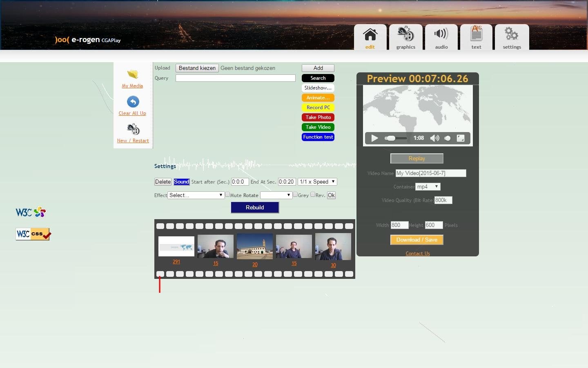Expand the Effect Select... dropdown
The height and width of the screenshot is (368, 588).
click(x=196, y=195)
